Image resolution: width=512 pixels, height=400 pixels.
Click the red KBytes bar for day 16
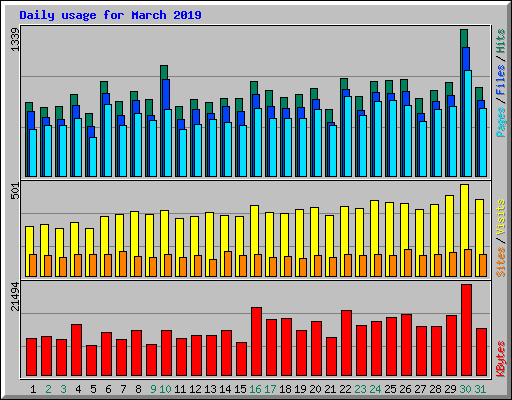coord(256,342)
